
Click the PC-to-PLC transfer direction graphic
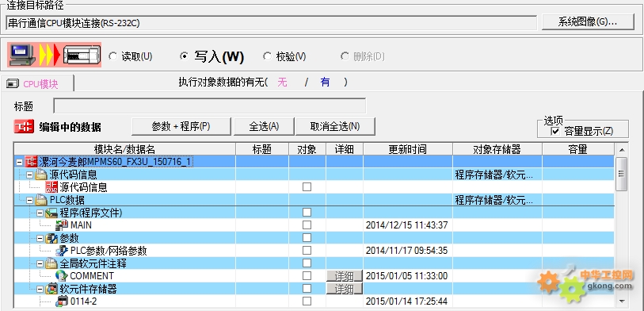54,55
